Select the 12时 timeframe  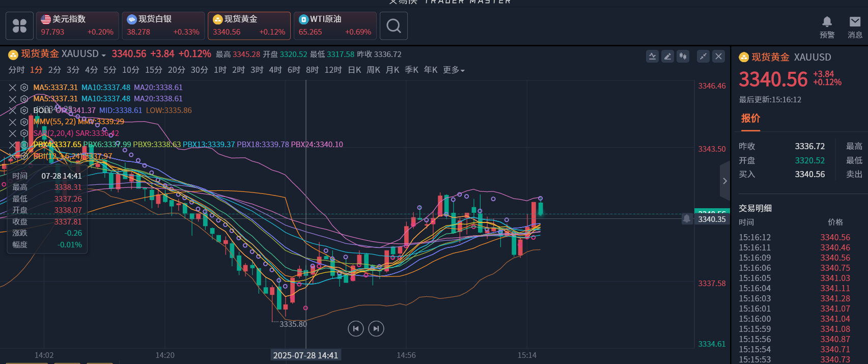coord(333,70)
